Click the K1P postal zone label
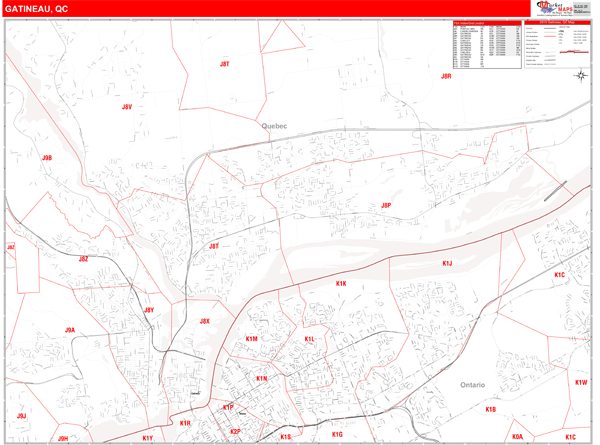Viewport: 600px width, 445px height. click(x=228, y=408)
